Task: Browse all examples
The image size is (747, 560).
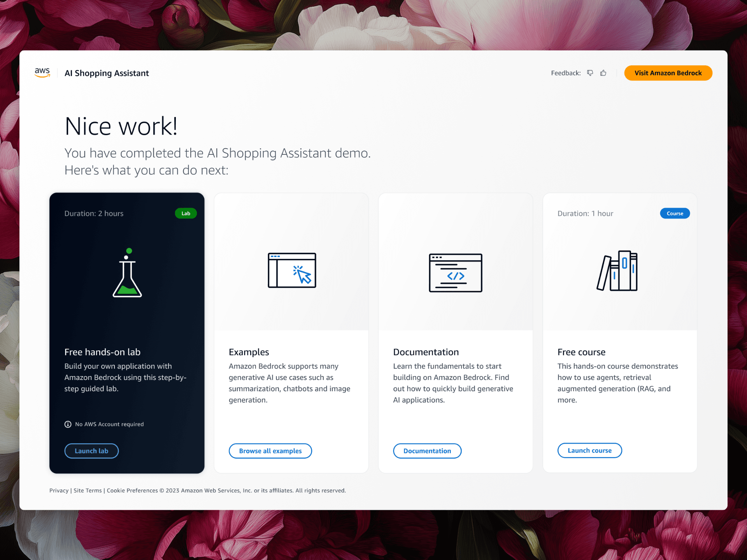Action: (270, 451)
